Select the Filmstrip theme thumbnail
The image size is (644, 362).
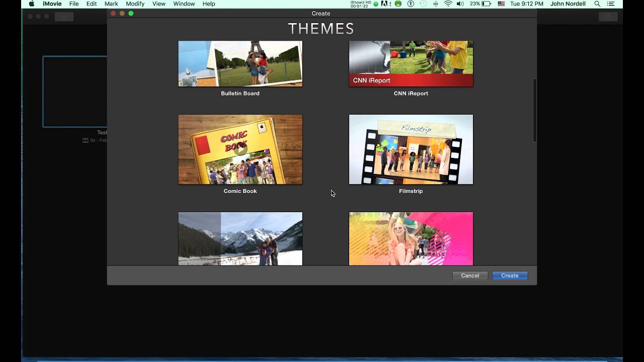tap(411, 149)
